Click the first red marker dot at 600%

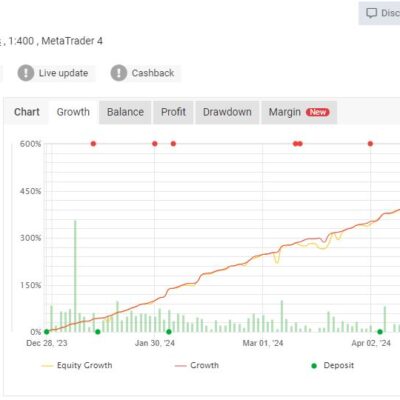[93, 144]
